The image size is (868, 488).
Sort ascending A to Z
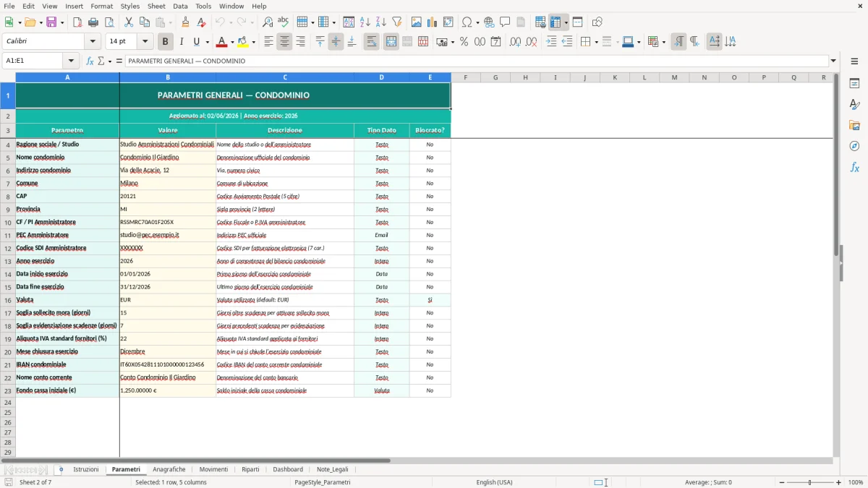[365, 22]
